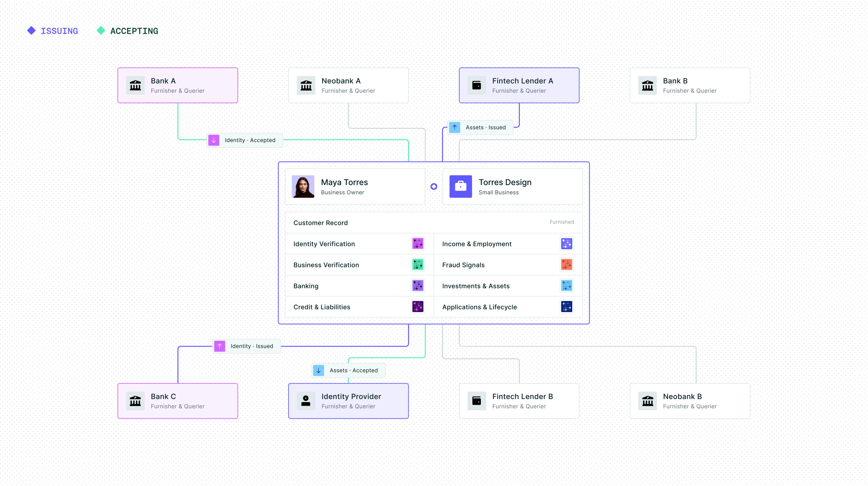Click the up arrow on Identity · Issued

tap(219, 346)
